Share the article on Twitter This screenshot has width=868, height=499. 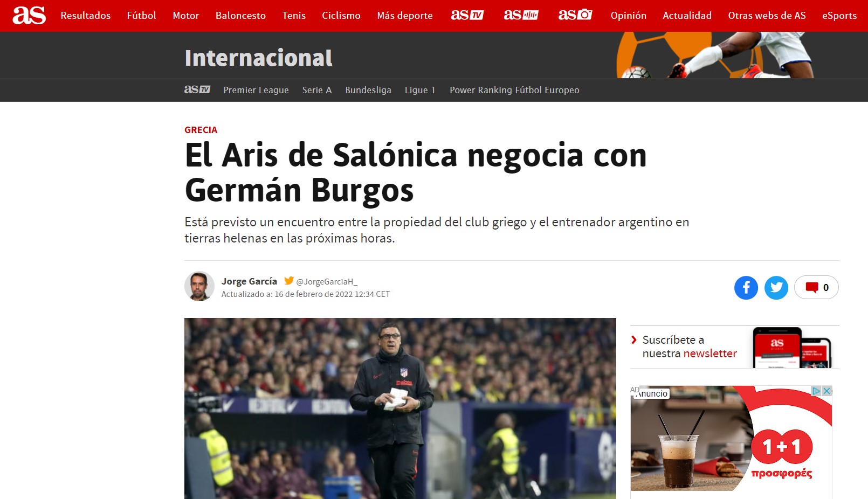pos(776,288)
